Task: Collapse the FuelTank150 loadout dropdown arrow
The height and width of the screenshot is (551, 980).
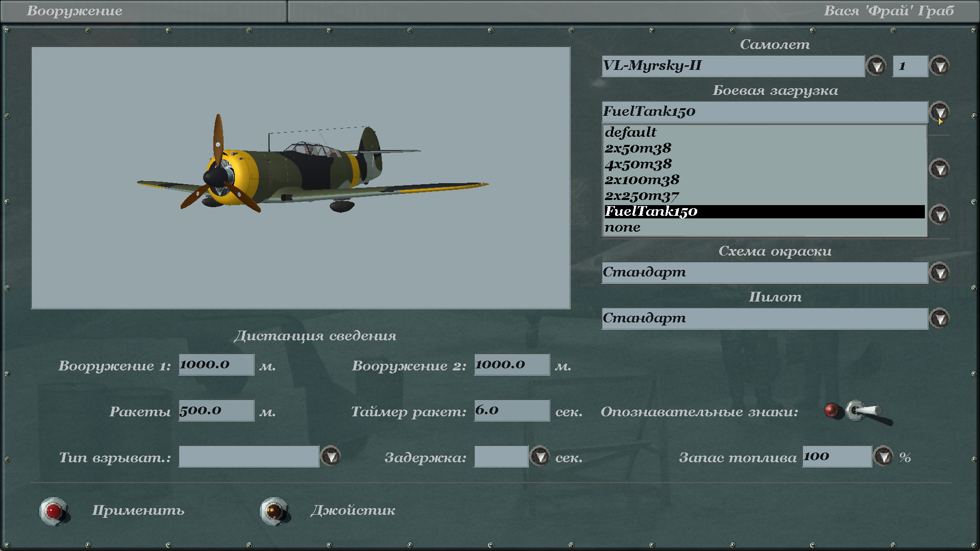Action: (939, 111)
